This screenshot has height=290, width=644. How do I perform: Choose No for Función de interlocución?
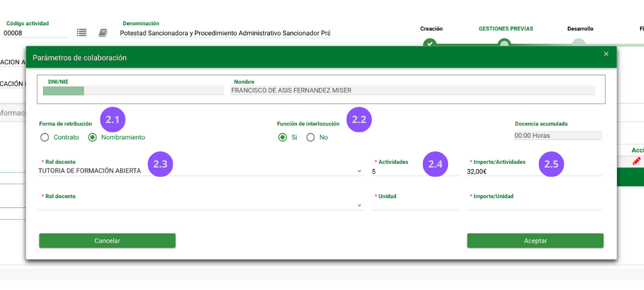coord(311,137)
